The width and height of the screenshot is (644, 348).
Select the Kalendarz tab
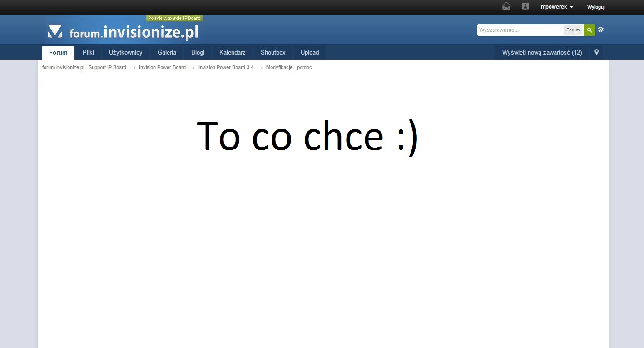232,52
